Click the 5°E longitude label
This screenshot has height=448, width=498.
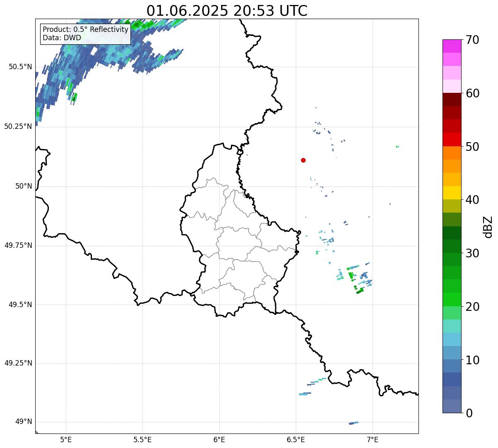[x=66, y=439]
